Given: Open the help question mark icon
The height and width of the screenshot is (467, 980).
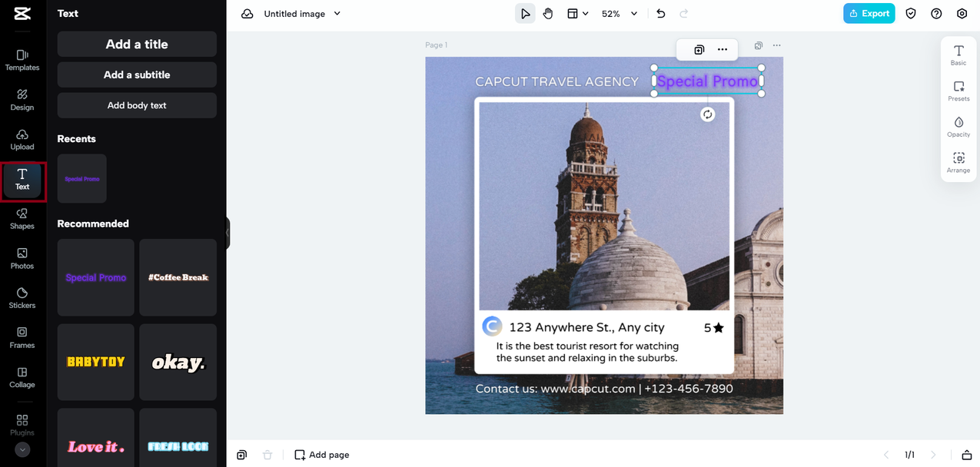Looking at the screenshot, I should pos(936,14).
